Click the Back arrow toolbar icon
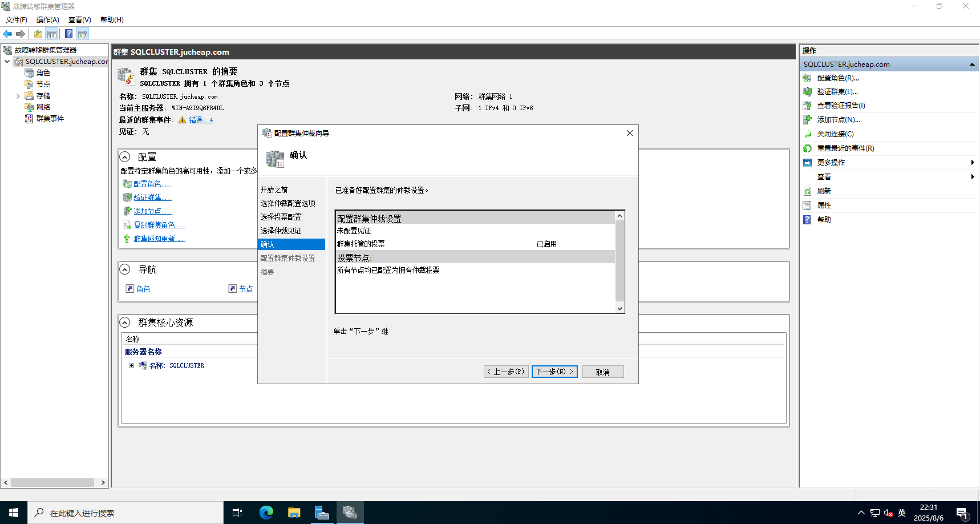This screenshot has height=524, width=980. (x=7, y=34)
